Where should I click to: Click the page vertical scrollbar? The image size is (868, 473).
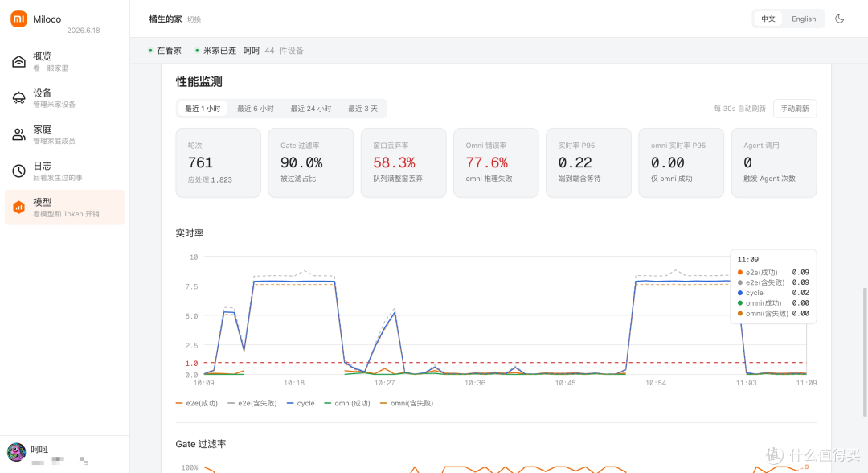click(x=865, y=352)
